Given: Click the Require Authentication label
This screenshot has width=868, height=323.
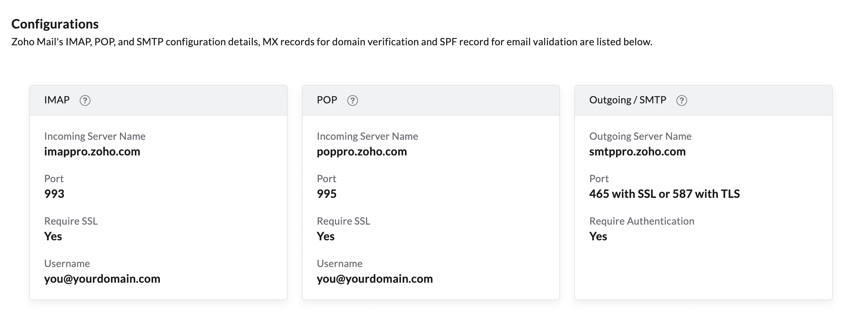Looking at the screenshot, I should click(642, 221).
